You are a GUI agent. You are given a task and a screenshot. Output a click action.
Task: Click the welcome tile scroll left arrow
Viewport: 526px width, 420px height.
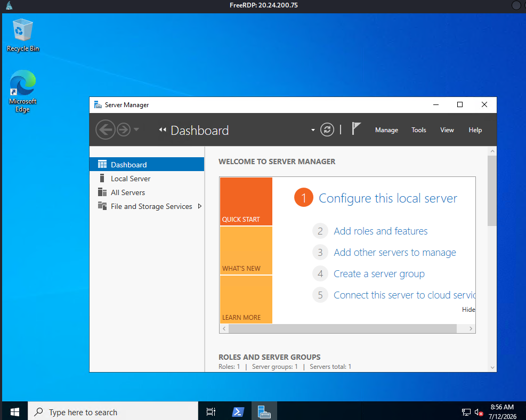click(224, 328)
